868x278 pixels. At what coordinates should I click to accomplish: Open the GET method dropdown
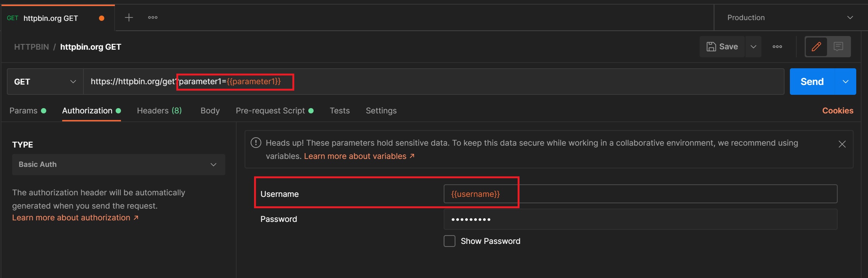coord(45,82)
